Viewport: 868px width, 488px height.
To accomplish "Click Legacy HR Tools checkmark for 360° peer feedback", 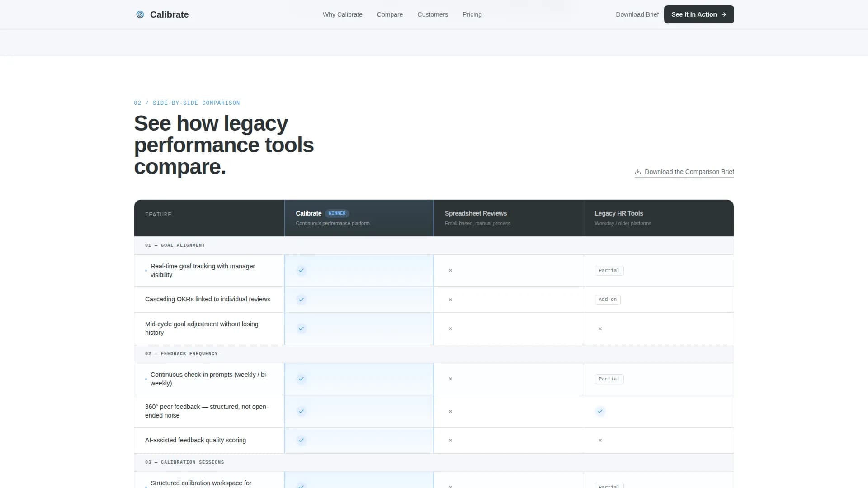I will click(x=600, y=411).
